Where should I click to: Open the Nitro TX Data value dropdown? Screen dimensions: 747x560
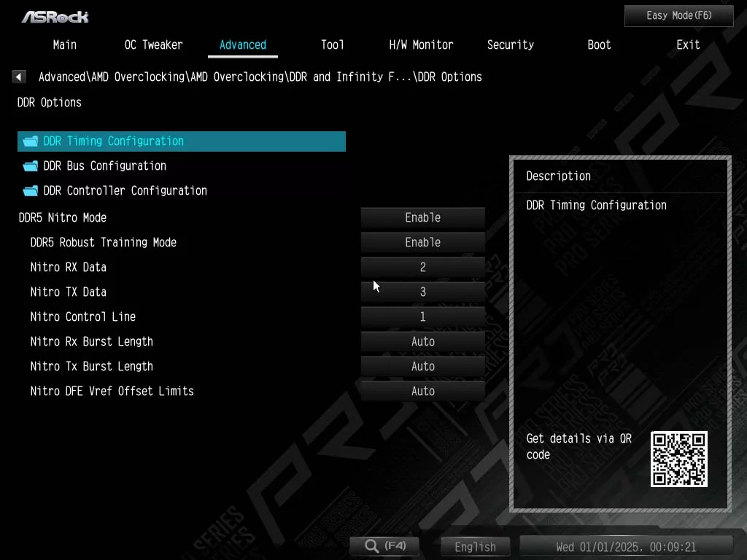tap(422, 292)
